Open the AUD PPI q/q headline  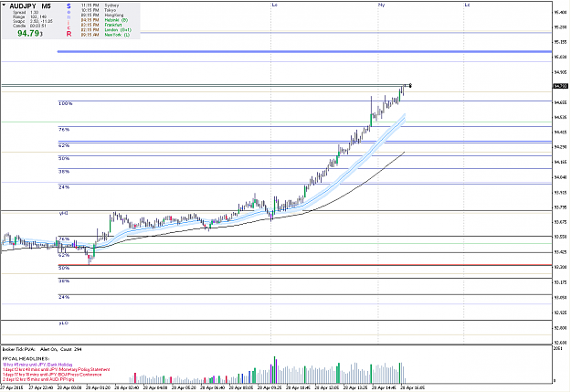tap(38, 379)
